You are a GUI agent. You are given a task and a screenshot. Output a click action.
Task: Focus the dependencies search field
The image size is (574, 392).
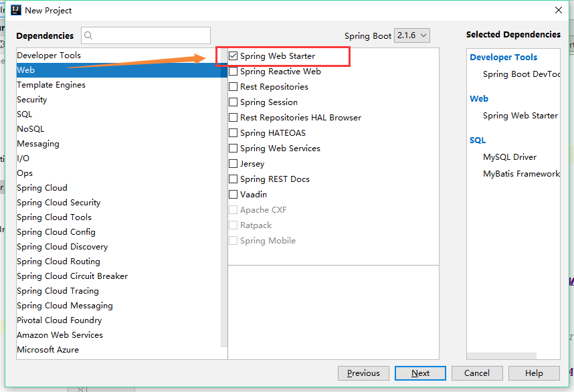coord(146,35)
